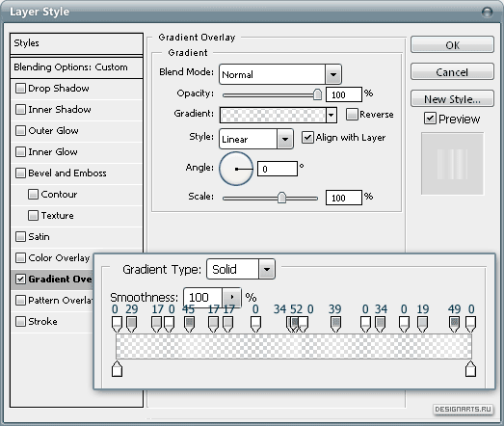504x426 pixels.
Task: Enable the Stroke checkbox
Action: click(x=20, y=322)
